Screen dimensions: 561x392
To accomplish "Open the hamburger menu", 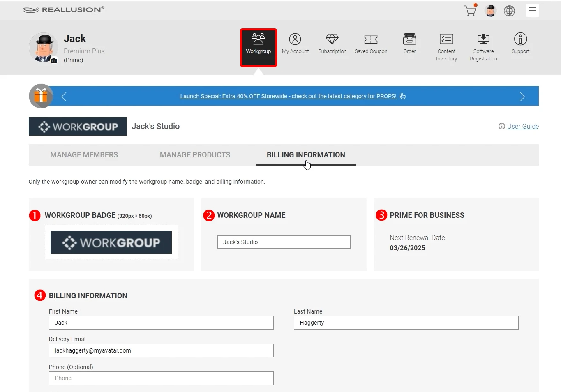I will (532, 11).
